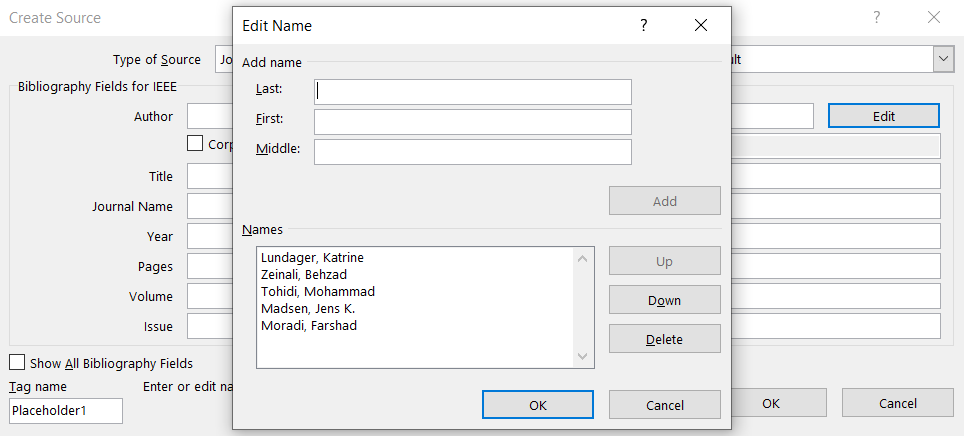Click the Tag name field Placeholder1
964x439 pixels.
[x=66, y=411]
